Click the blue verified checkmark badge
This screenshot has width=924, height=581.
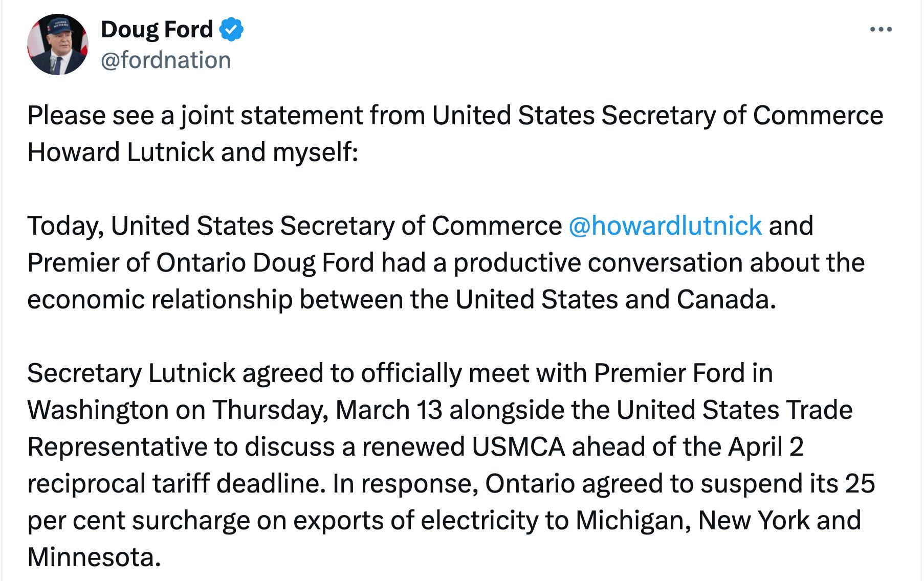coord(231,29)
